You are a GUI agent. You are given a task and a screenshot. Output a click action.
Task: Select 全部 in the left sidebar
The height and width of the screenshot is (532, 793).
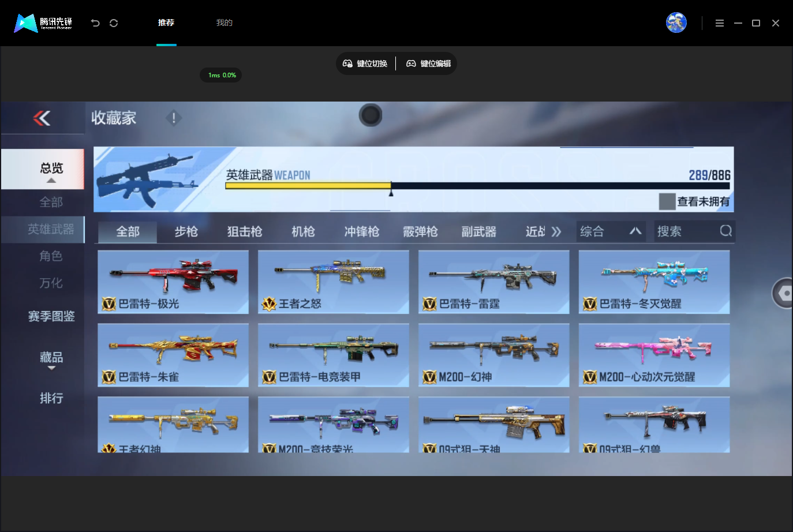tap(51, 202)
